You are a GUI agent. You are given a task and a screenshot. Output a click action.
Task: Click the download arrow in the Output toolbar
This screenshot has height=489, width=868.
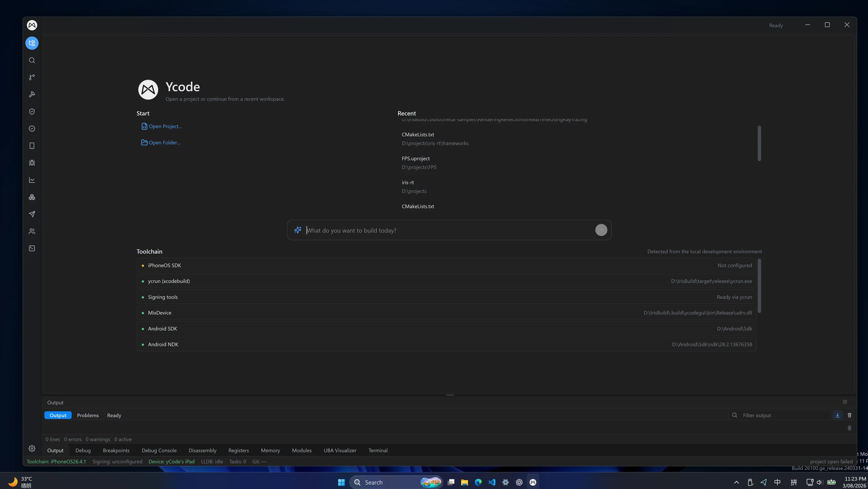click(x=837, y=415)
